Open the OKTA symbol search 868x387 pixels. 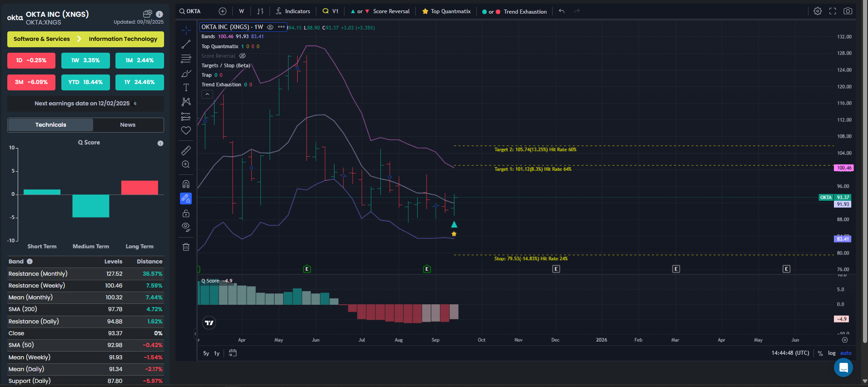pyautogui.click(x=190, y=11)
